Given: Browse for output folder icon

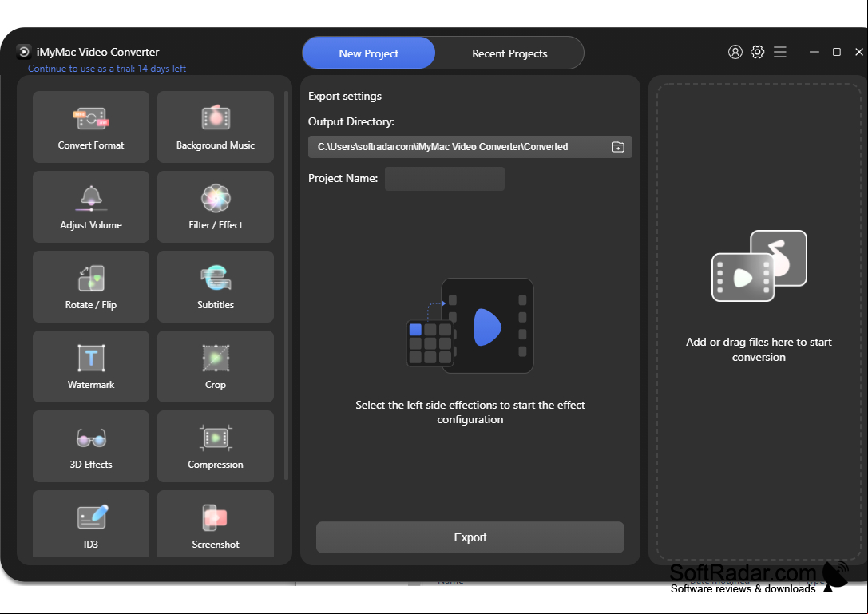Looking at the screenshot, I should point(618,147).
